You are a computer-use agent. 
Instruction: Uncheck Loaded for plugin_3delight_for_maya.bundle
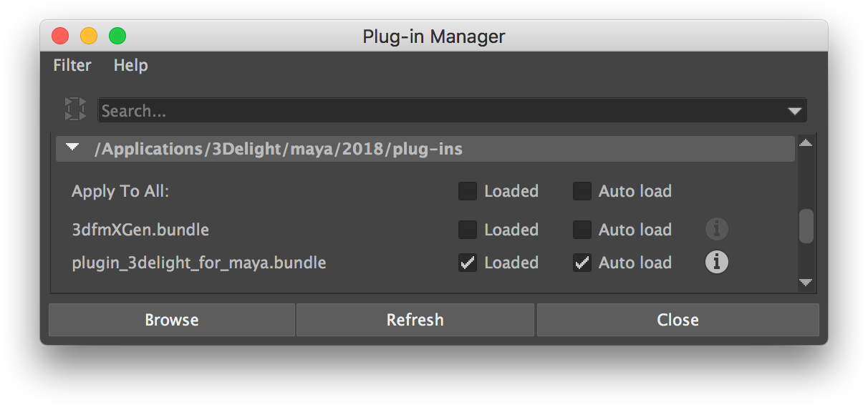point(468,263)
